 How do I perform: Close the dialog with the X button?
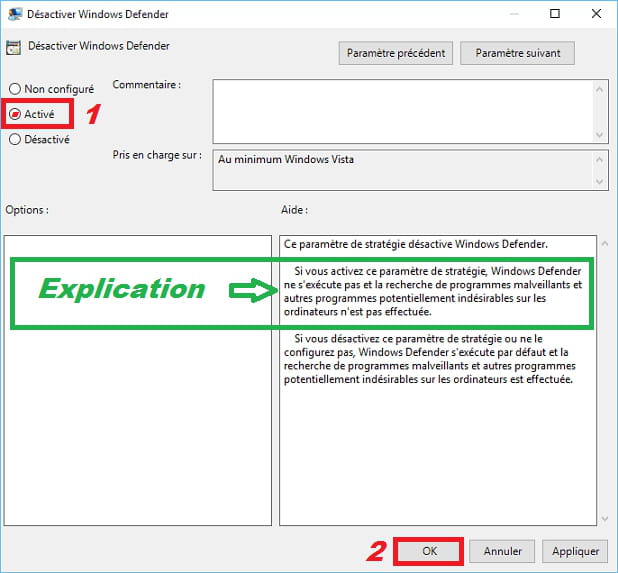pyautogui.click(x=596, y=14)
